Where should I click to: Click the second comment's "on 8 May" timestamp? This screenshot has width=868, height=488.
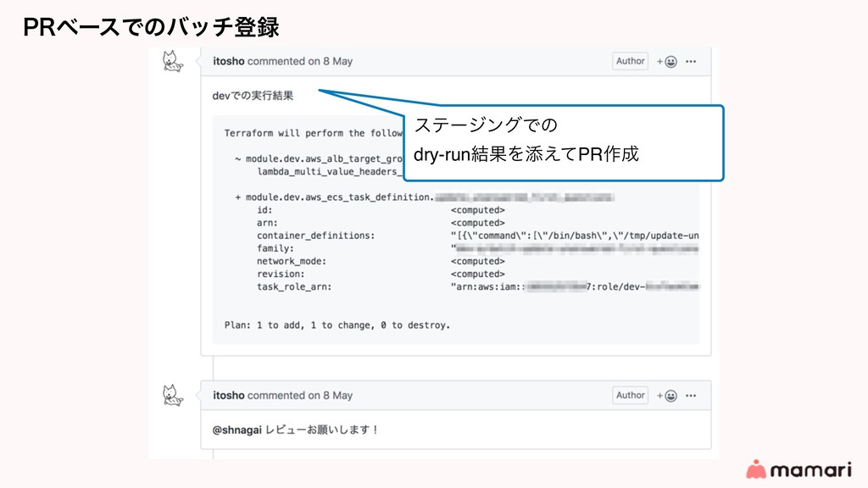(x=330, y=396)
